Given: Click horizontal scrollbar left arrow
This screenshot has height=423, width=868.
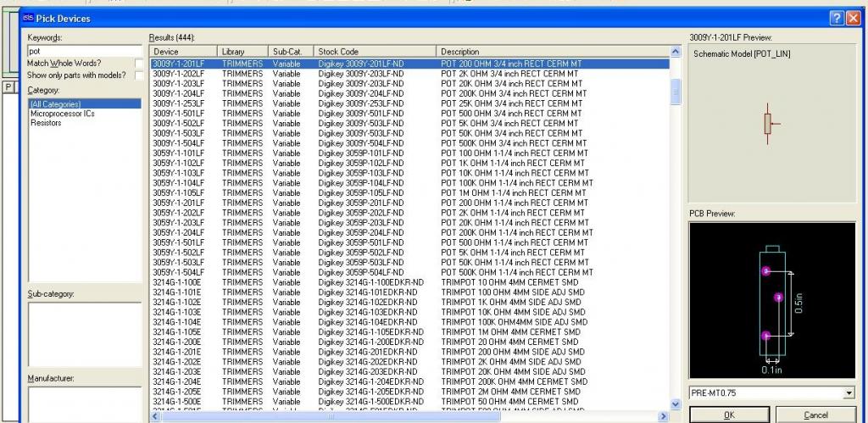Looking at the screenshot, I should tap(155, 416).
